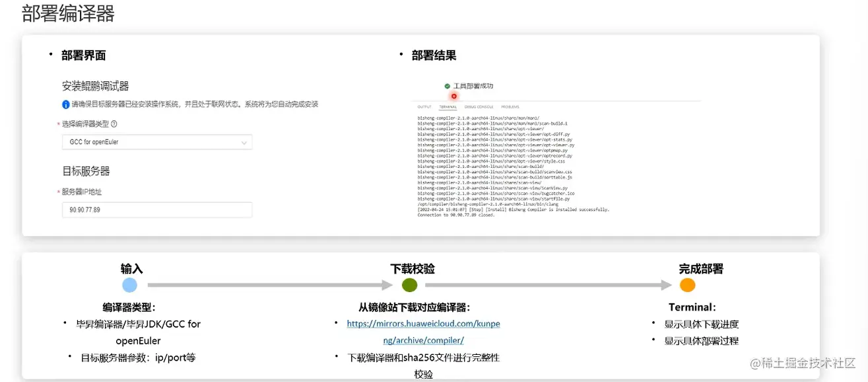The width and height of the screenshot is (868, 382).
Task: Click the 部署结果 heading
Action: [434, 56]
